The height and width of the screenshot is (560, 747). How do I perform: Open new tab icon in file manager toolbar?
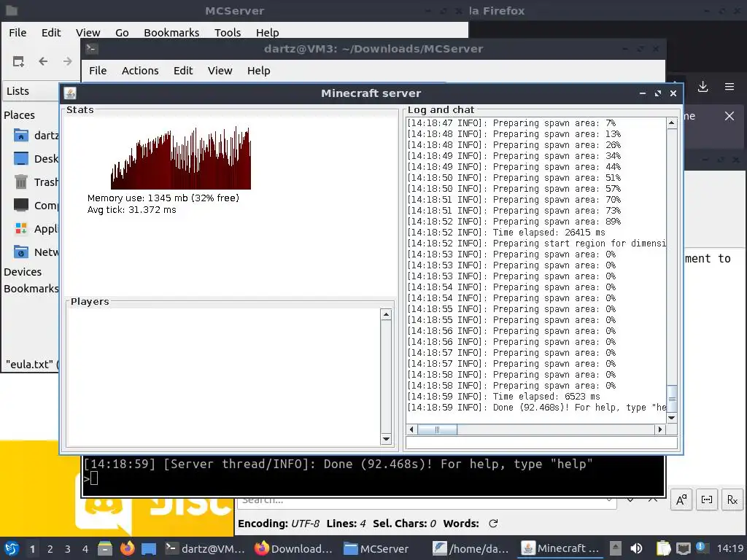pyautogui.click(x=18, y=61)
